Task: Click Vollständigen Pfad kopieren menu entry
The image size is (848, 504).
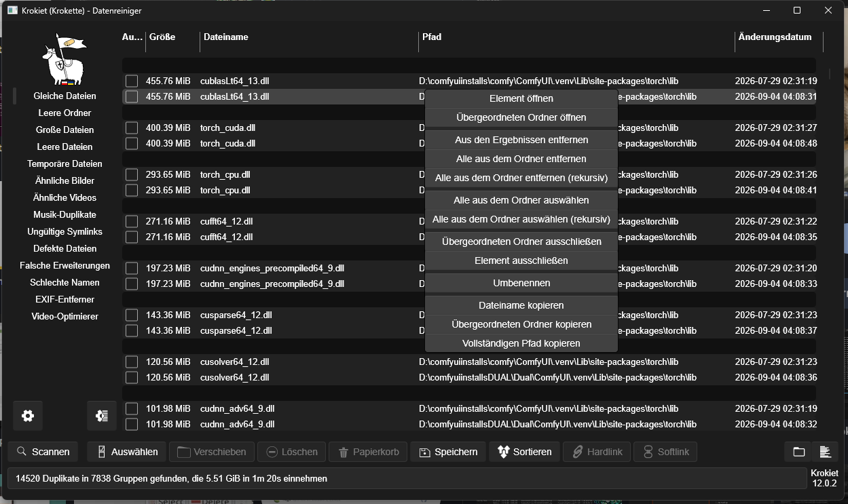Action: [521, 343]
